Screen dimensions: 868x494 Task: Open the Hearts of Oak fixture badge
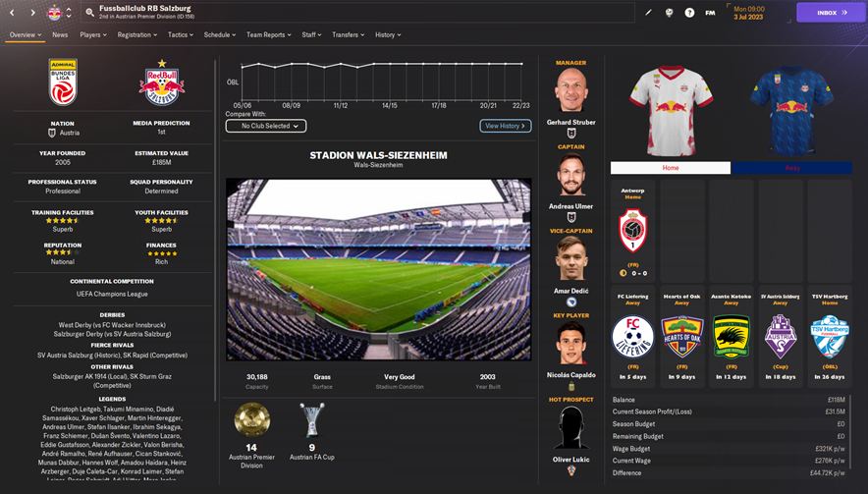click(x=682, y=336)
